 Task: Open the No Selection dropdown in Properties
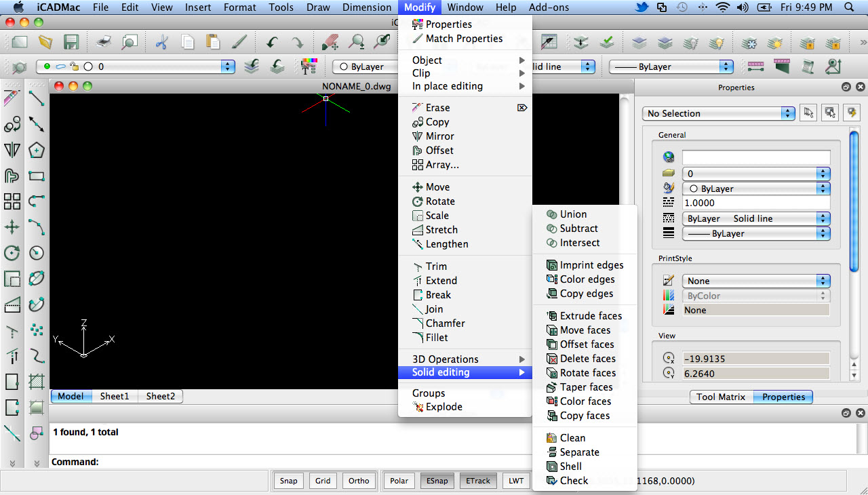pyautogui.click(x=717, y=113)
